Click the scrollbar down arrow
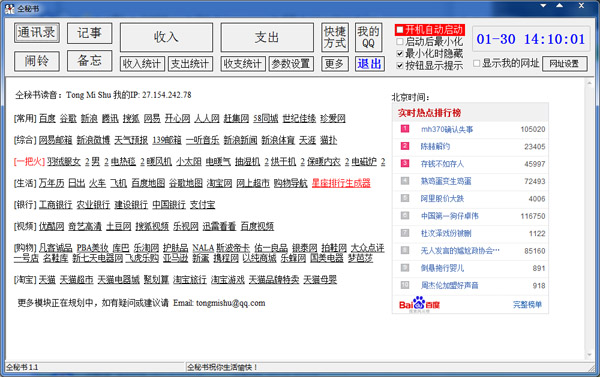This screenshot has width=600, height=377. click(x=589, y=355)
